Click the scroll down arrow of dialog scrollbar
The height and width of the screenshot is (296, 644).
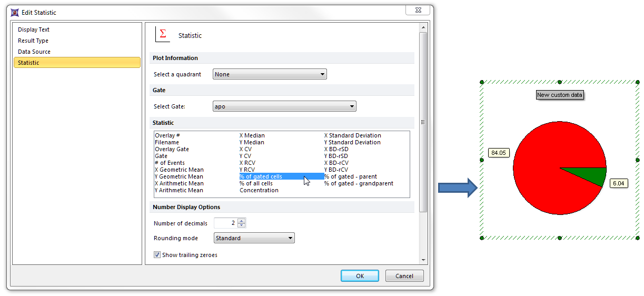pyautogui.click(x=423, y=260)
